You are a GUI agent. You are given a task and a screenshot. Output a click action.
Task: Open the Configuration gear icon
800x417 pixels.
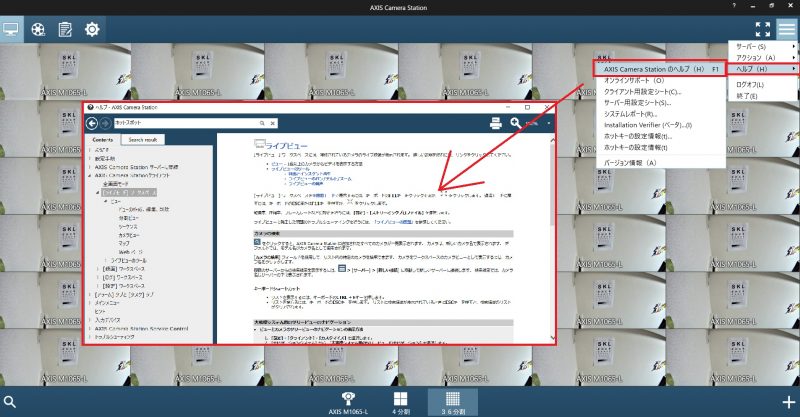coord(92,29)
